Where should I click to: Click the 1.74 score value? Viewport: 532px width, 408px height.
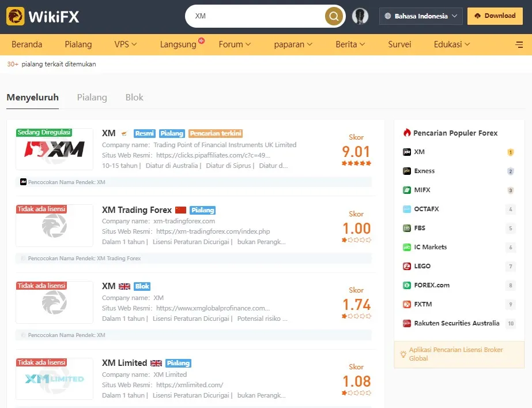[x=356, y=304]
